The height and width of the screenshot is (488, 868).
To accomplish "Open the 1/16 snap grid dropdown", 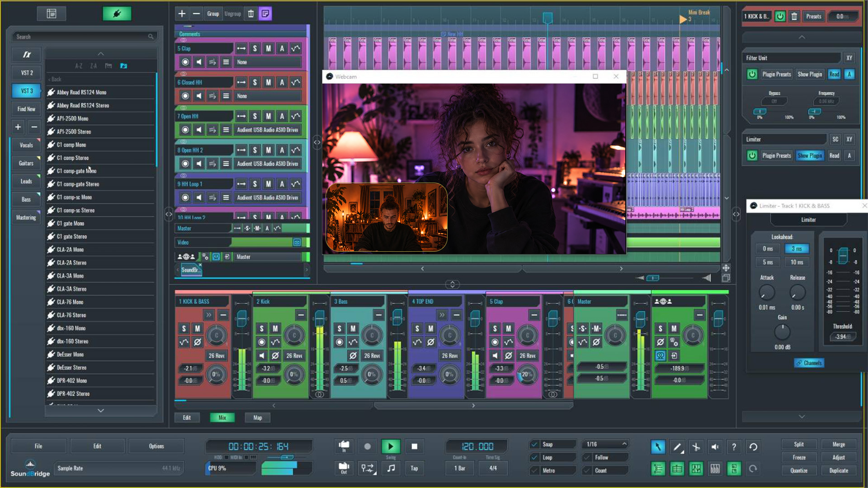I will tap(606, 445).
